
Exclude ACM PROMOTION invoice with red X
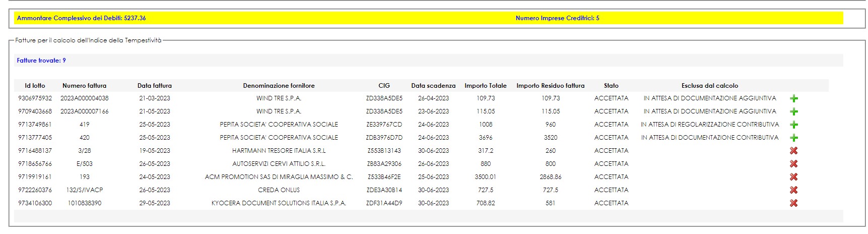click(793, 177)
